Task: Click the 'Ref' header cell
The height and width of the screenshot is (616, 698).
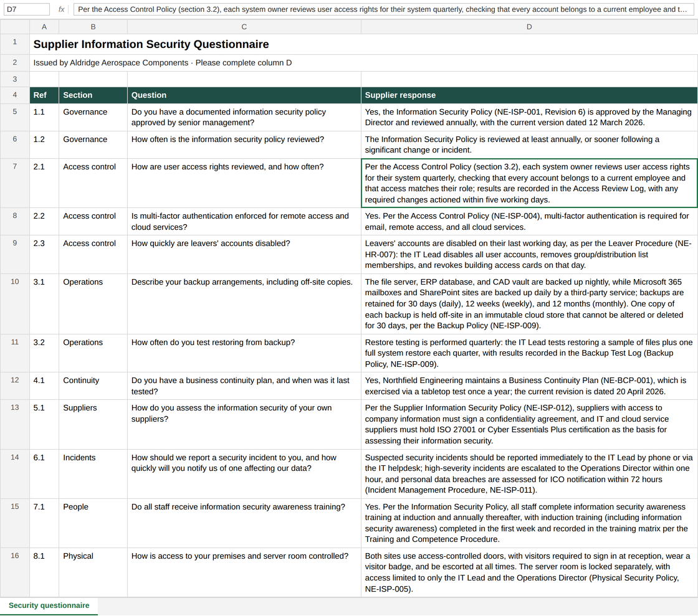Action: 44,95
